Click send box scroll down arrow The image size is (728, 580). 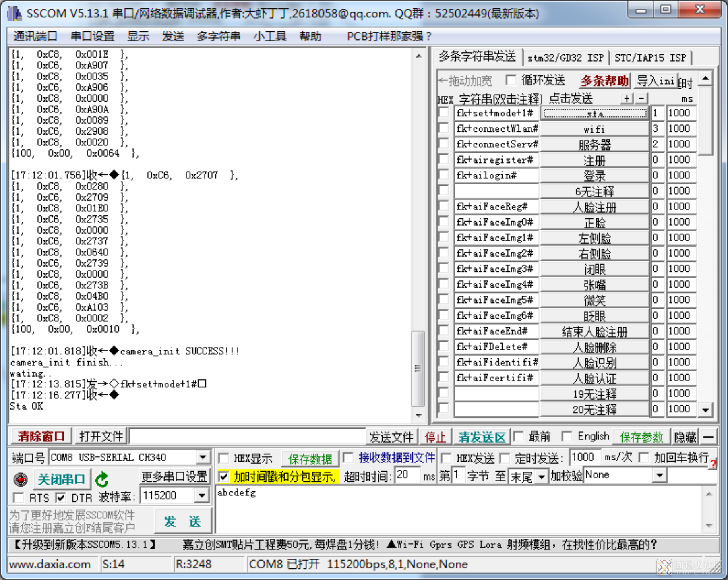click(709, 526)
